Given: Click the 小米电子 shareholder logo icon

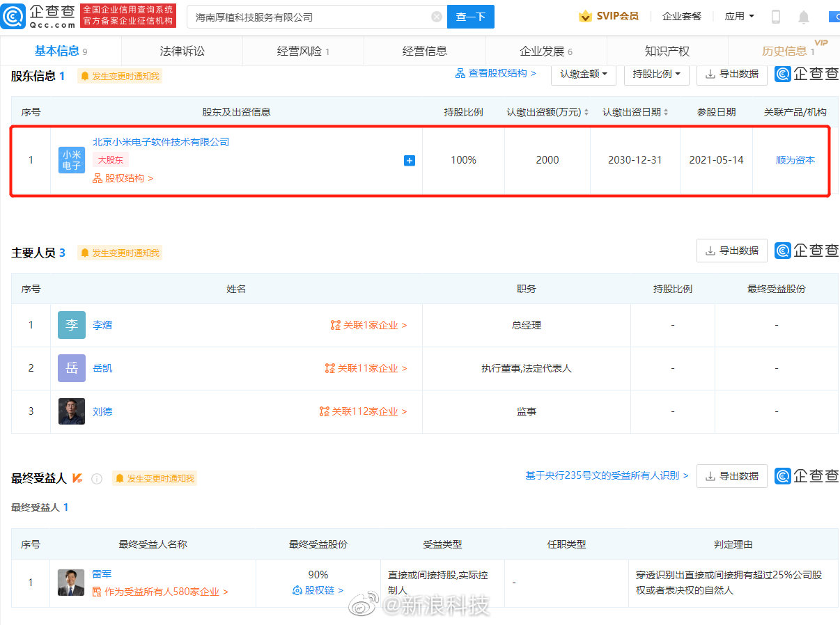Looking at the screenshot, I should point(72,160).
